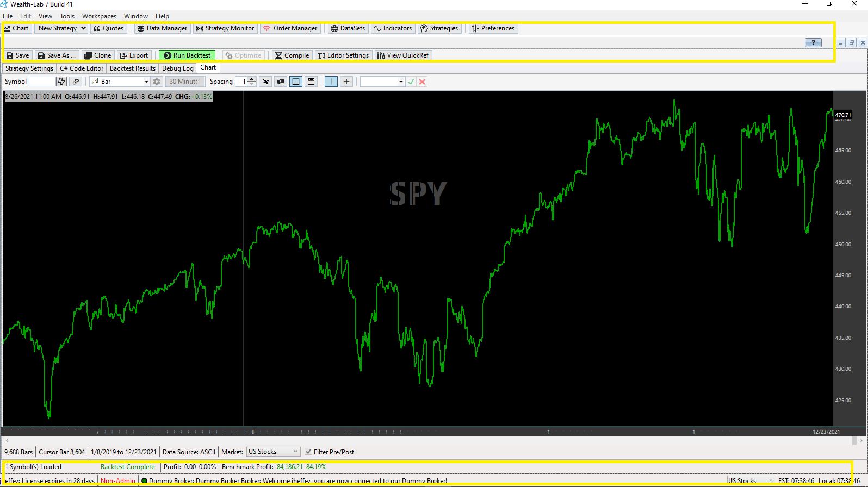Export the strategy
The image size is (868, 487).
pyautogui.click(x=134, y=55)
